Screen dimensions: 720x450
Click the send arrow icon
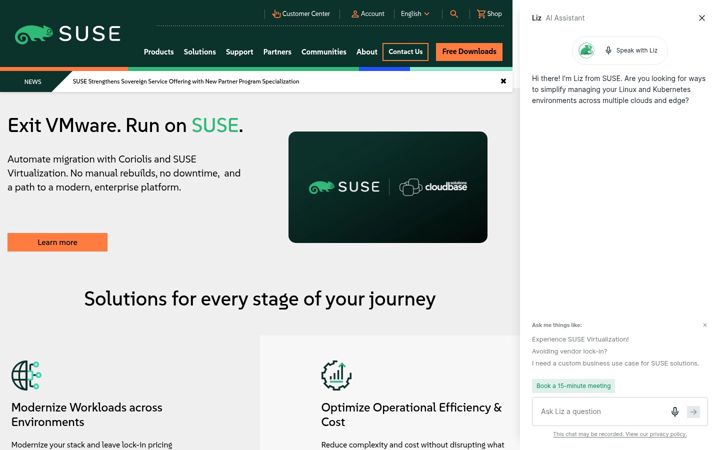(693, 412)
